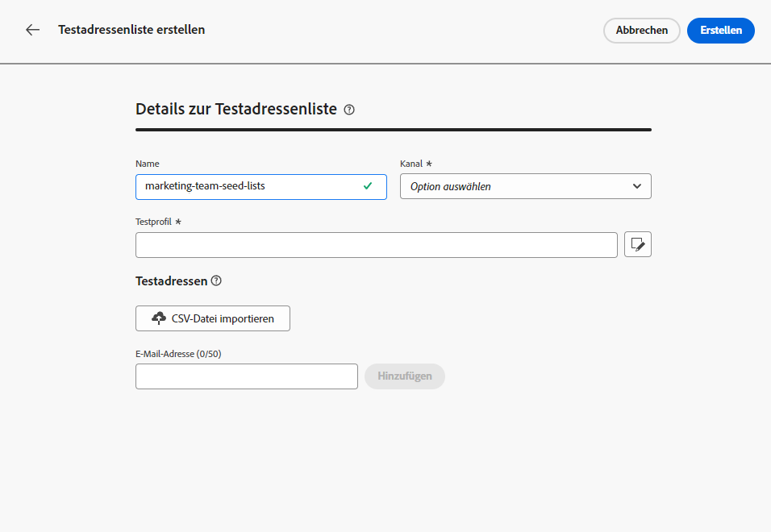Click the back arrow icon
The width and height of the screenshot is (771, 532).
click(x=32, y=30)
